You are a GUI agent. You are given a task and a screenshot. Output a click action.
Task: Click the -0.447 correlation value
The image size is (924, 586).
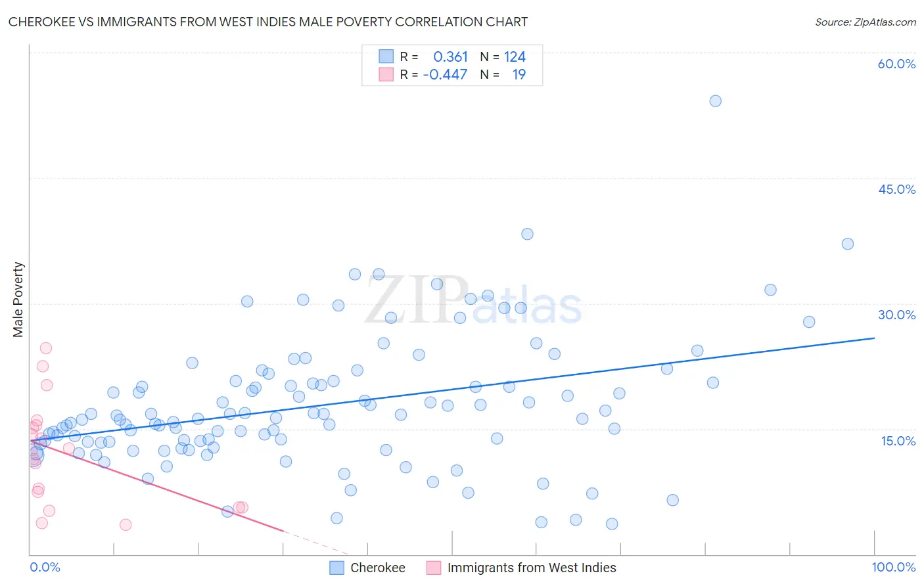pos(445,74)
